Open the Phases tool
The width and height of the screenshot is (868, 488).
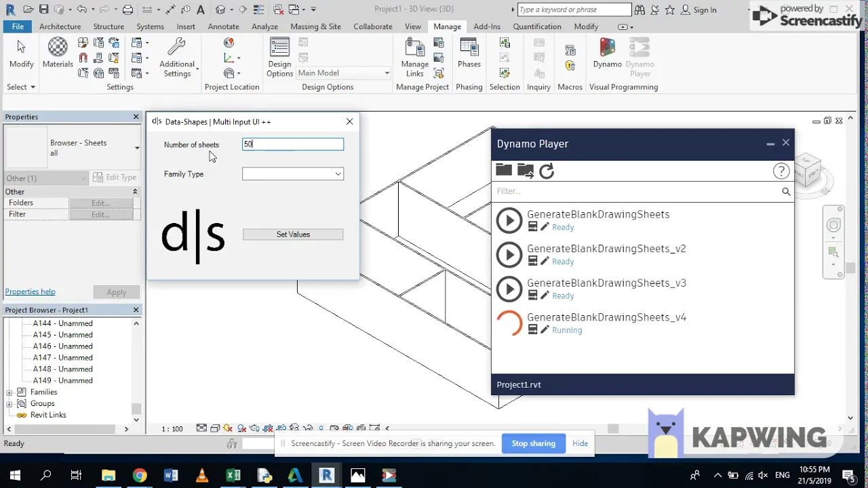[469, 52]
